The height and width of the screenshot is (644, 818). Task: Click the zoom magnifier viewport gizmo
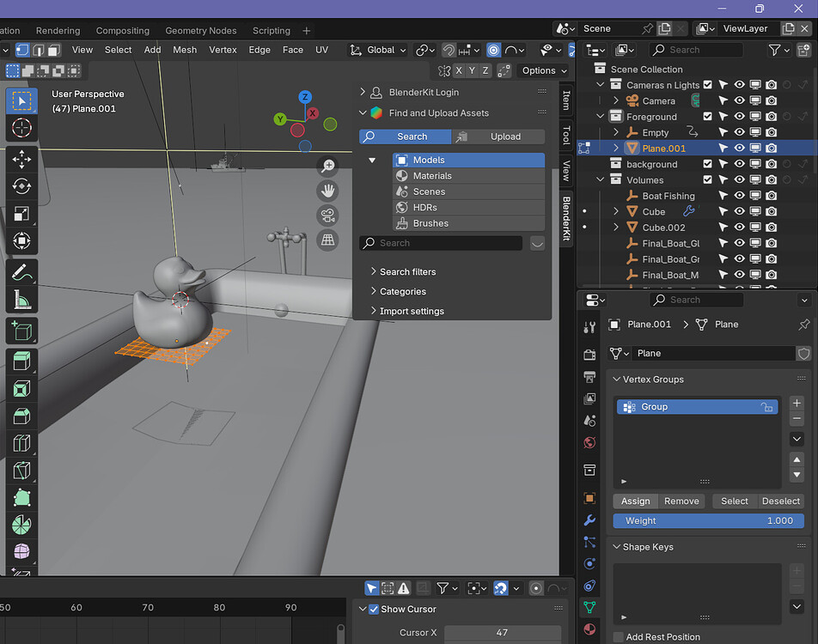[x=327, y=166]
